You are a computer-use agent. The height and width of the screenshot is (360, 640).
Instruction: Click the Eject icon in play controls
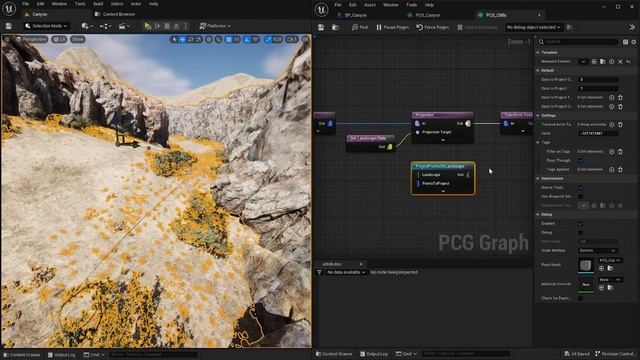(176, 26)
